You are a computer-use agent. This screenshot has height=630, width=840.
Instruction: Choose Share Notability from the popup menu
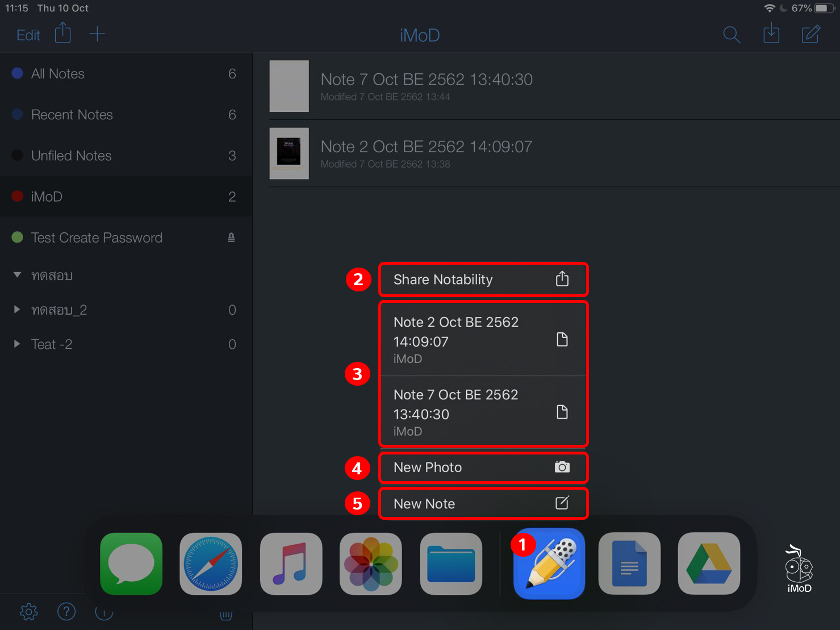click(x=483, y=279)
